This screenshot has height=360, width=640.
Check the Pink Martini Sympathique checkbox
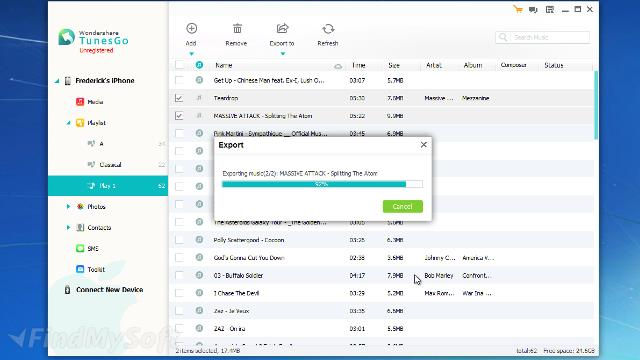tap(179, 133)
